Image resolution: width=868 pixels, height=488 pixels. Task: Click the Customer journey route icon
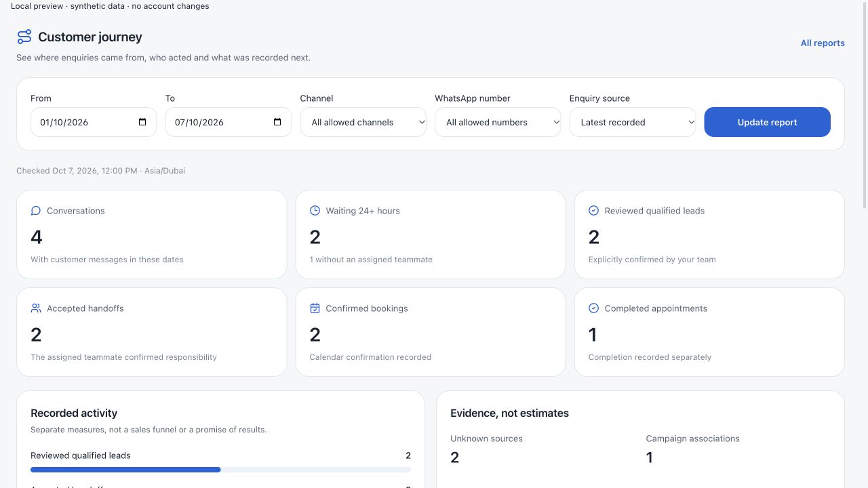click(24, 37)
